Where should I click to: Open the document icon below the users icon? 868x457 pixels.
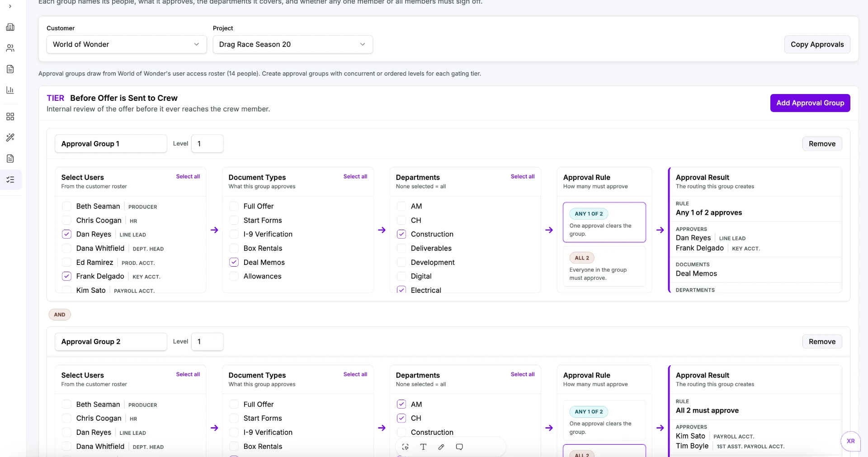(x=10, y=69)
